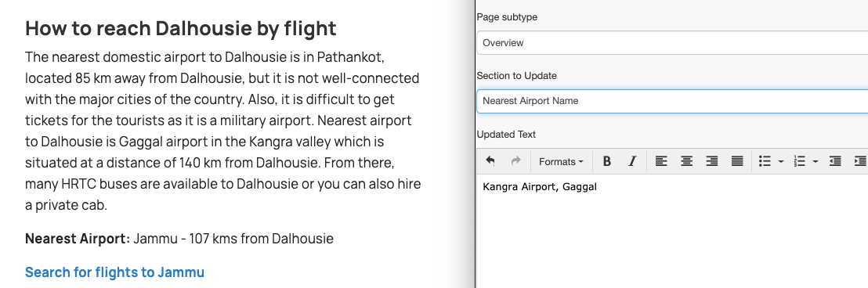Toggle bold formatting in the editor
The image size is (868, 288).
coord(606,161)
